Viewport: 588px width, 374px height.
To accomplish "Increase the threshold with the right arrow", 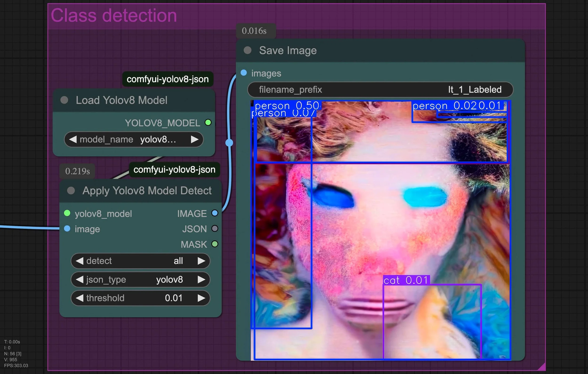I will point(202,298).
